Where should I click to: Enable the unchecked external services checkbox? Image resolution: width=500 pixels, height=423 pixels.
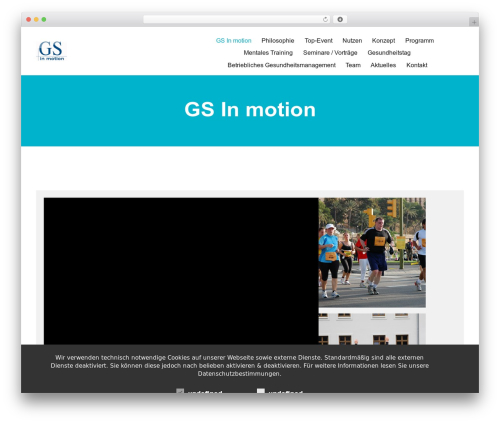(261, 391)
